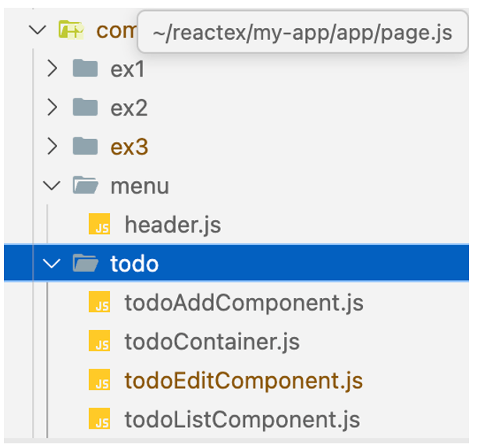Collapse the menu folder chevron

pos(52,186)
